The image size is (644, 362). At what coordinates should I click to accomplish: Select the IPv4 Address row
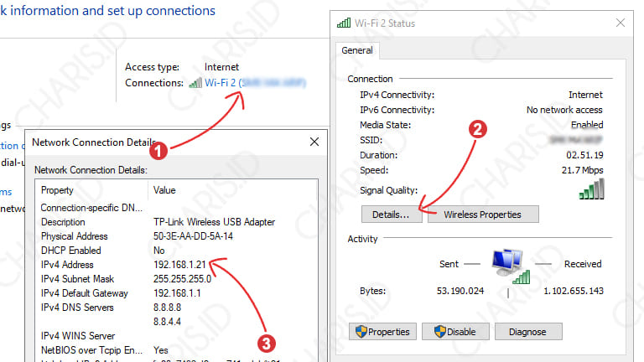pos(126,265)
